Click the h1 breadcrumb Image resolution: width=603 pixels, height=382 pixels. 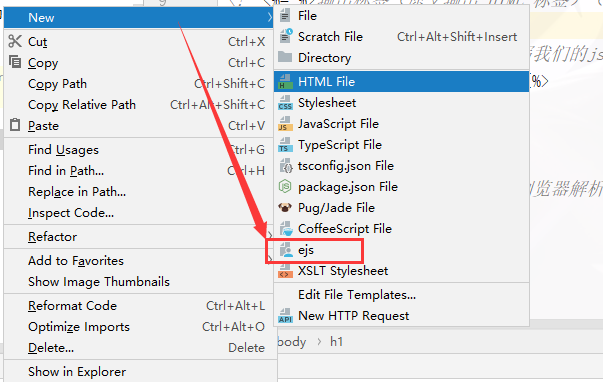pos(336,342)
